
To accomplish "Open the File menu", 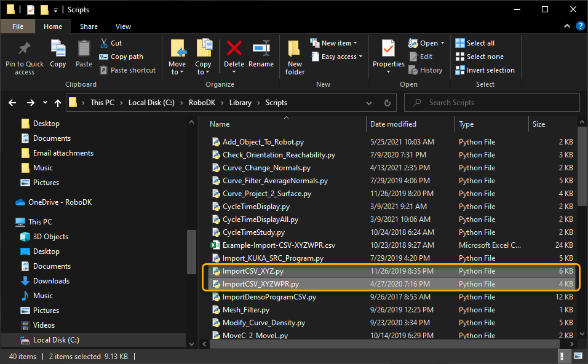I will (18, 26).
